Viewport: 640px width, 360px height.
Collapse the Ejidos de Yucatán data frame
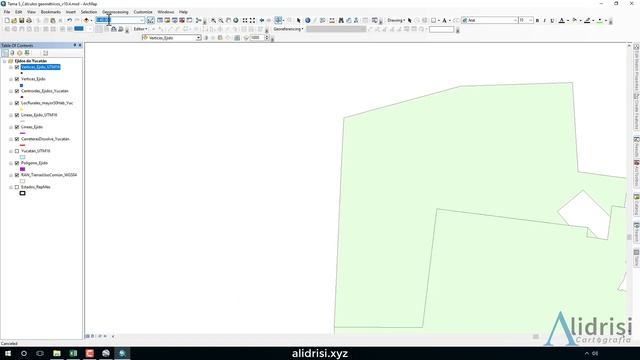click(x=4, y=61)
